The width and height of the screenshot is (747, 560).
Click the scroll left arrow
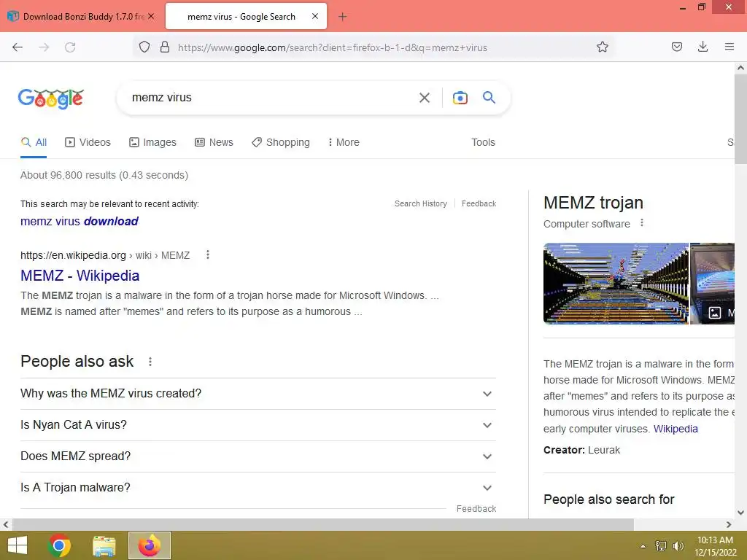click(x=6, y=525)
